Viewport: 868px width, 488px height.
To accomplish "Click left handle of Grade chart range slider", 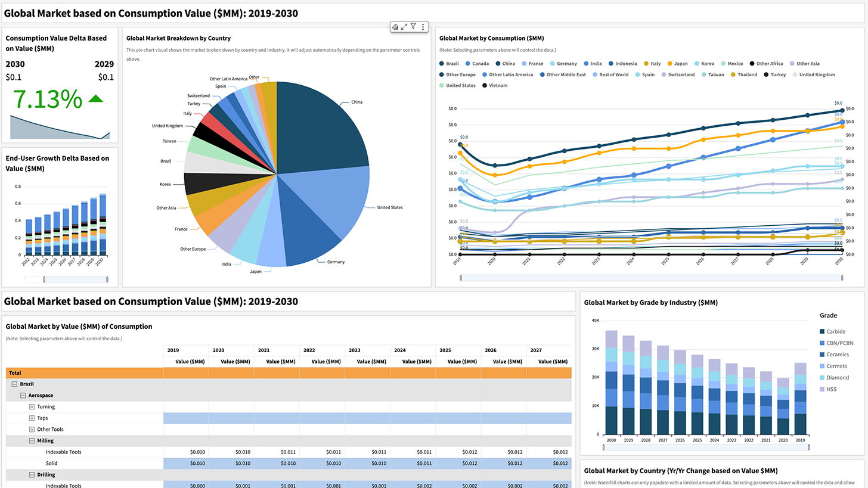I will click(x=603, y=447).
